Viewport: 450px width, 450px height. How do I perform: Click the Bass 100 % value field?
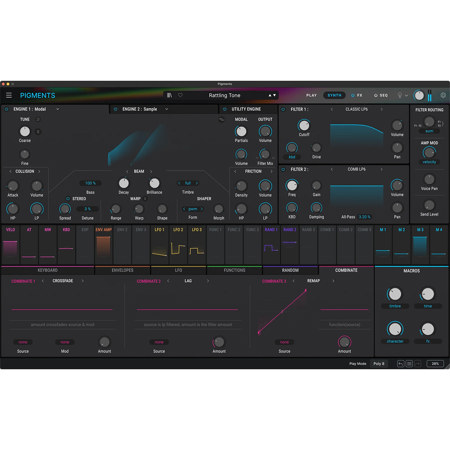(90, 183)
